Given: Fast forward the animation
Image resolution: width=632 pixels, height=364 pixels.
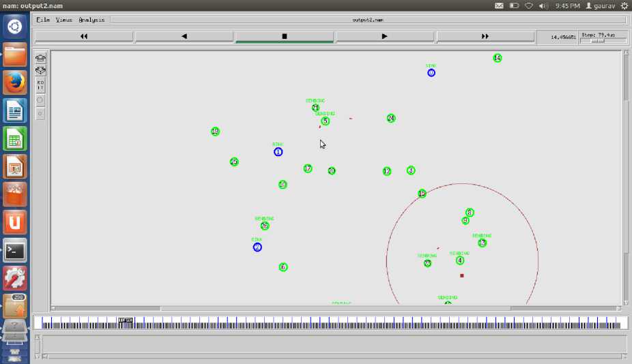Looking at the screenshot, I should 485,36.
